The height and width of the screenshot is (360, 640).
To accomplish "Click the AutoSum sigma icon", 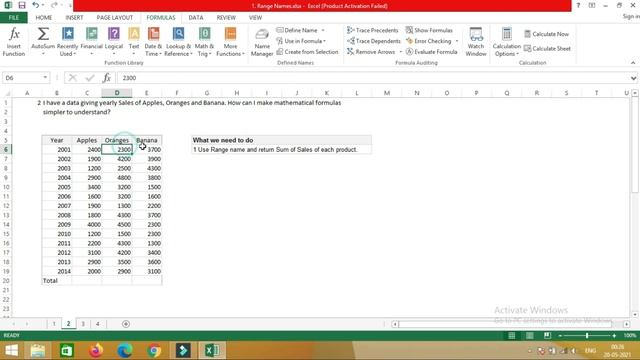I will 43,34.
